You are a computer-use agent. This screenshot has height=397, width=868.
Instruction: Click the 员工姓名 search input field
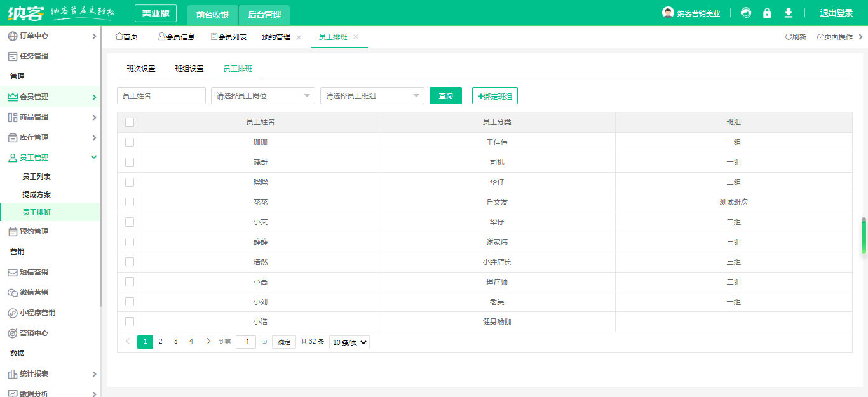click(161, 96)
